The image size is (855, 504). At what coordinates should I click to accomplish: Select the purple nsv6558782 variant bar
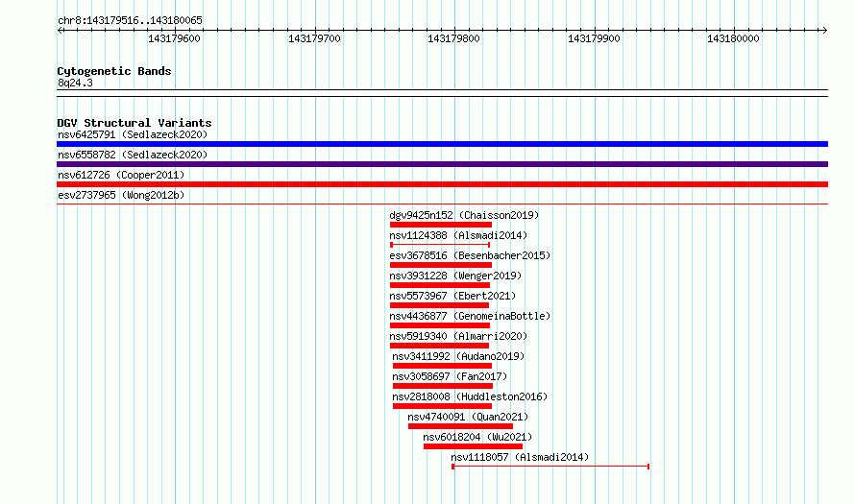point(442,164)
